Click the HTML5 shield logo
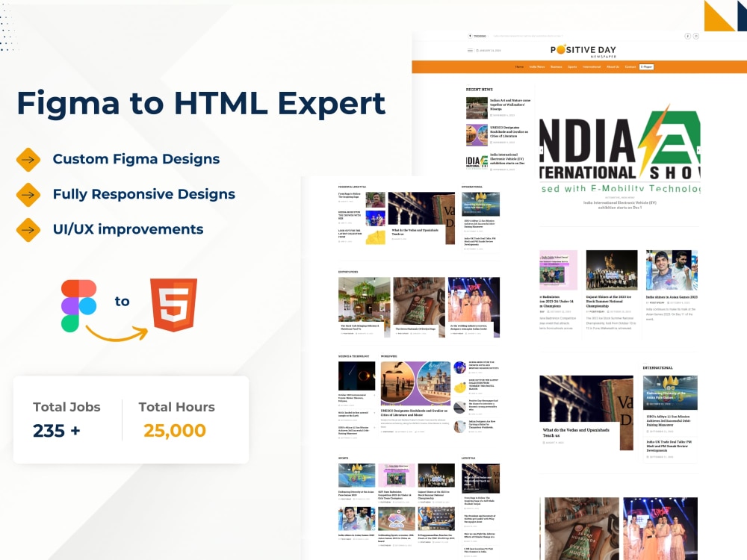Viewport: 747px width, 560px height. click(173, 305)
